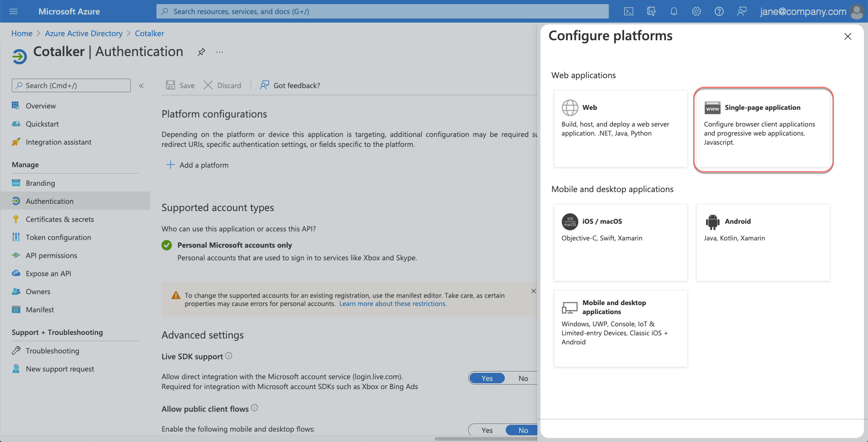This screenshot has width=868, height=442.
Task: Click Add a platform
Action: coord(197,165)
